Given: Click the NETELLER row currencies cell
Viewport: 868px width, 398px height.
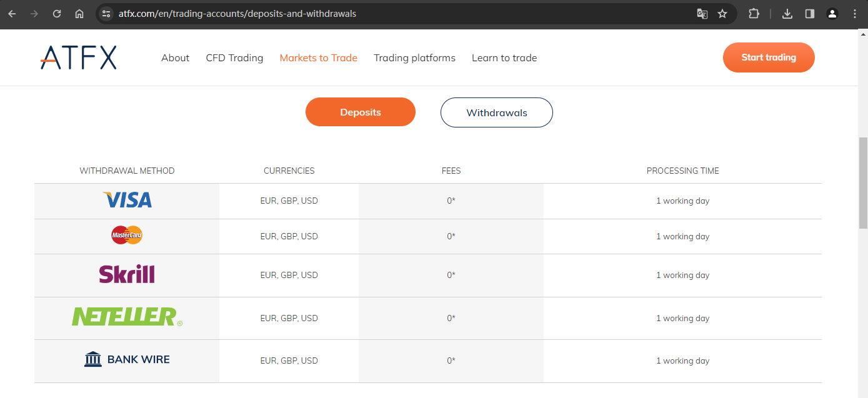Looking at the screenshot, I should tap(289, 318).
